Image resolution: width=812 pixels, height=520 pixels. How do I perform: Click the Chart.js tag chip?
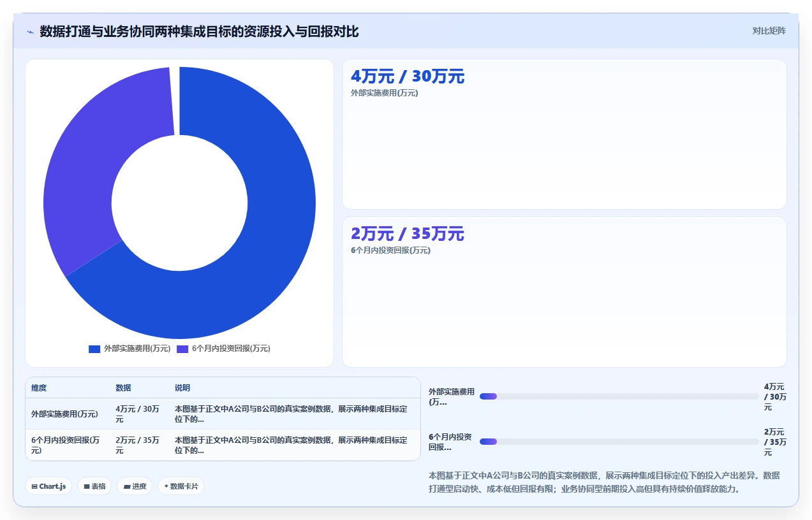(x=48, y=486)
